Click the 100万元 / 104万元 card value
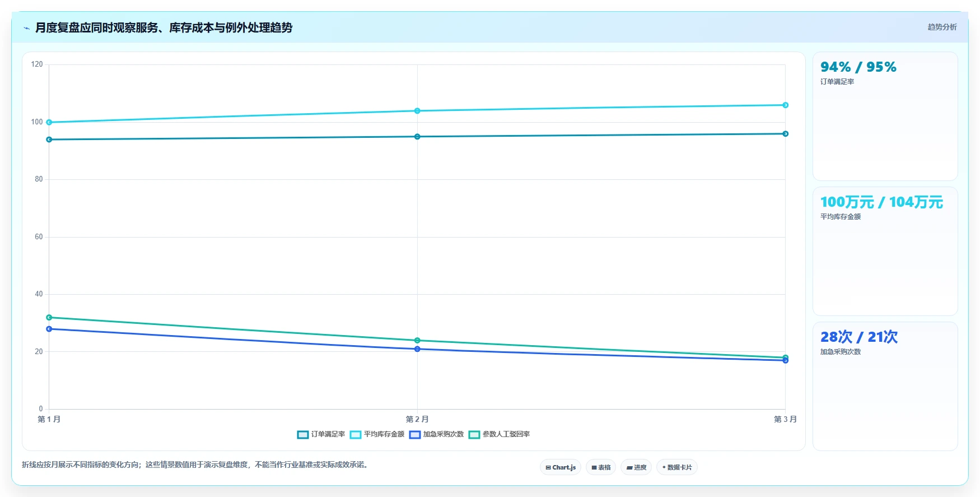Viewport: 980px width, 497px height. click(881, 202)
